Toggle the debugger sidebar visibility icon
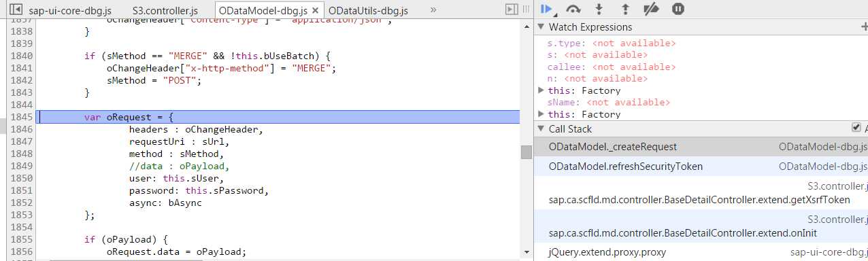The image size is (868, 261). tap(512, 10)
